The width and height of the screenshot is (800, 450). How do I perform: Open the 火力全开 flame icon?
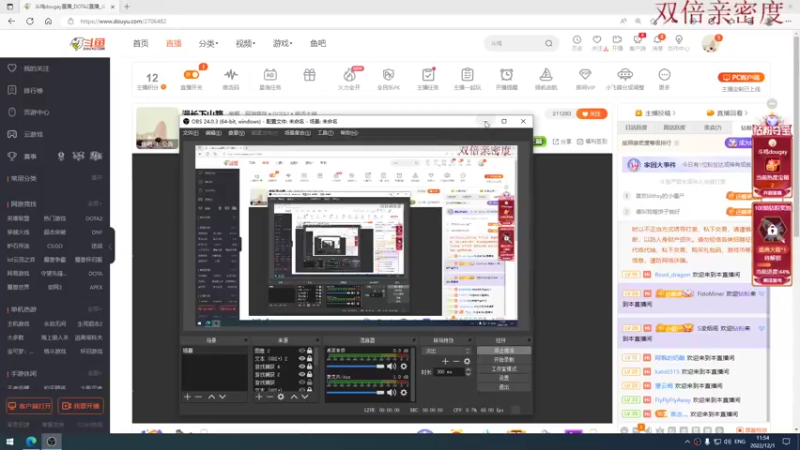[x=349, y=75]
